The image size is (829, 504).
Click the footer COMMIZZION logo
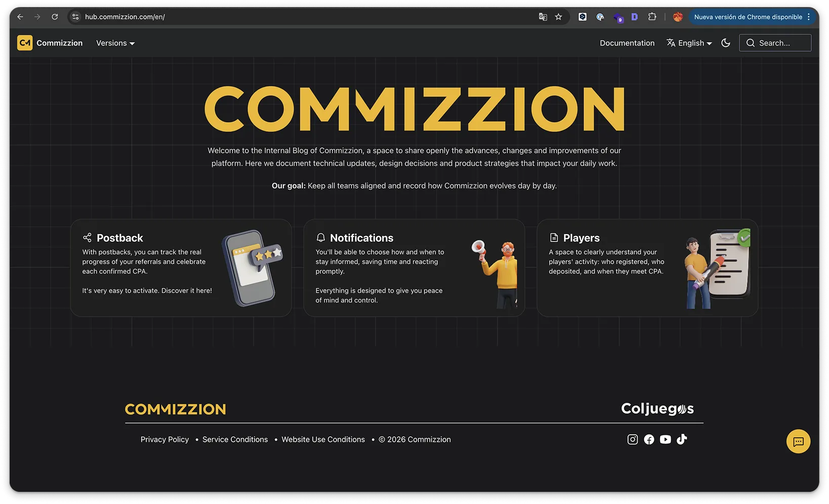click(176, 409)
